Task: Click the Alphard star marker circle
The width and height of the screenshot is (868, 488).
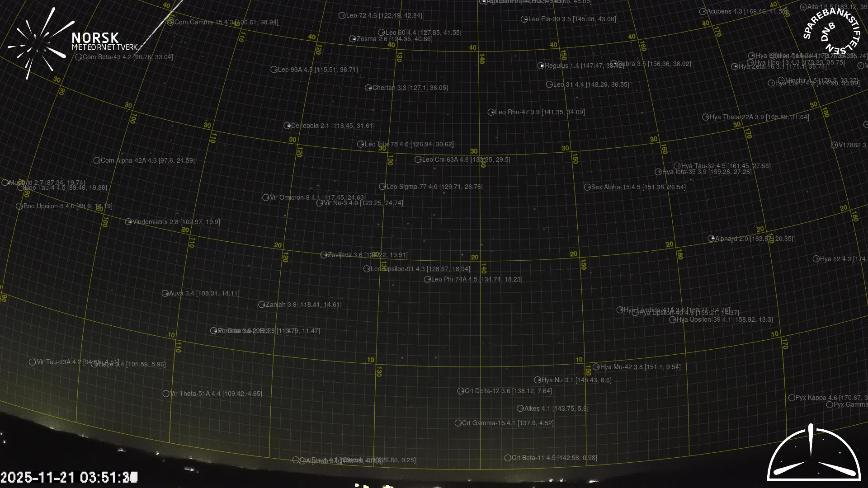Action: [711, 239]
